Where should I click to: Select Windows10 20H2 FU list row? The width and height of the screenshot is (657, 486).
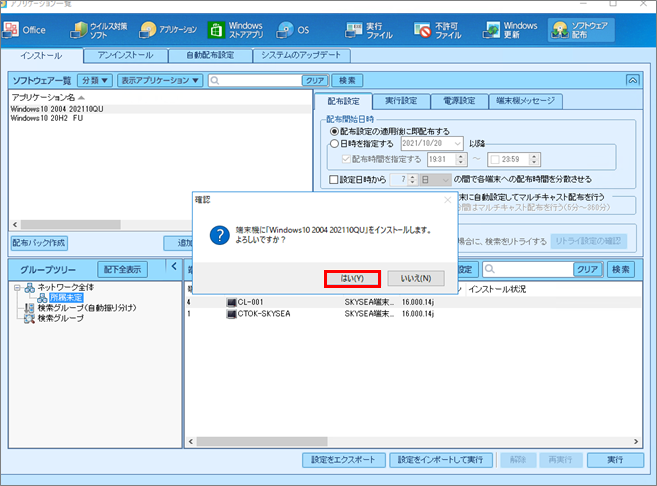[x=160, y=119]
